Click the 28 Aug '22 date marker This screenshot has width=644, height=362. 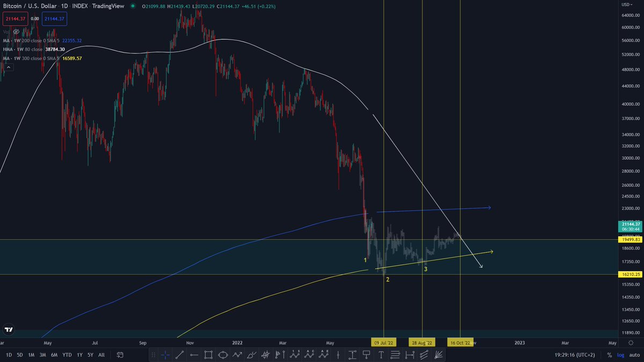click(x=422, y=342)
